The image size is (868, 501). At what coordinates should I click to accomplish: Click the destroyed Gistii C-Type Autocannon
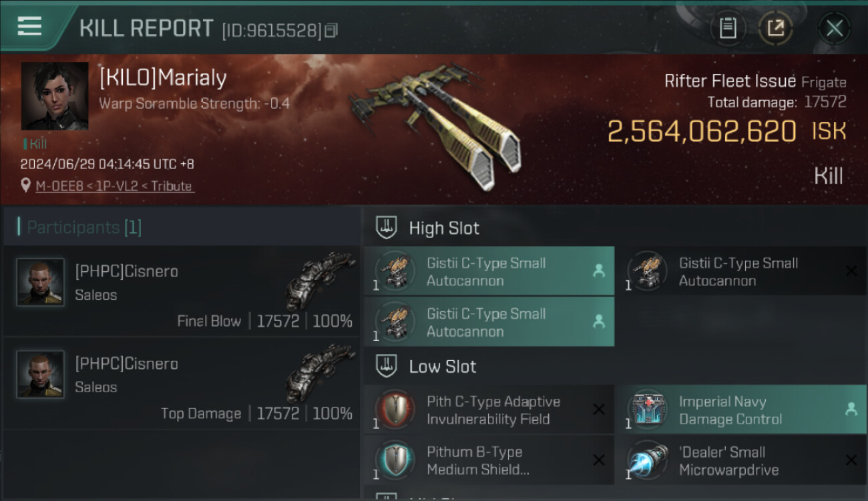[x=740, y=272]
